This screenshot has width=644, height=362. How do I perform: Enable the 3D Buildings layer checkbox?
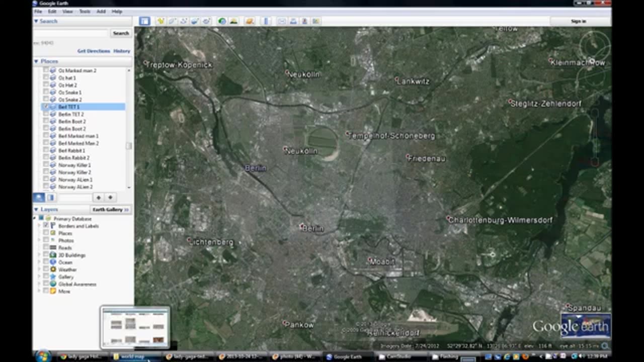pyautogui.click(x=46, y=255)
